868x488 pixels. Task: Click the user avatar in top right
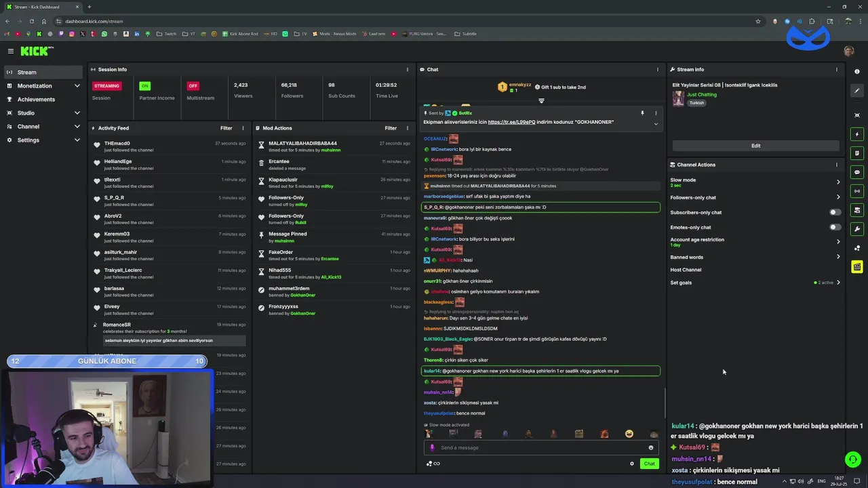point(849,51)
